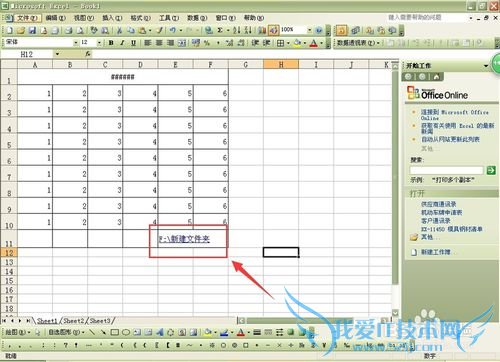The height and width of the screenshot is (362, 500).
Task: Toggle Bold formatting
Action: (x=111, y=43)
